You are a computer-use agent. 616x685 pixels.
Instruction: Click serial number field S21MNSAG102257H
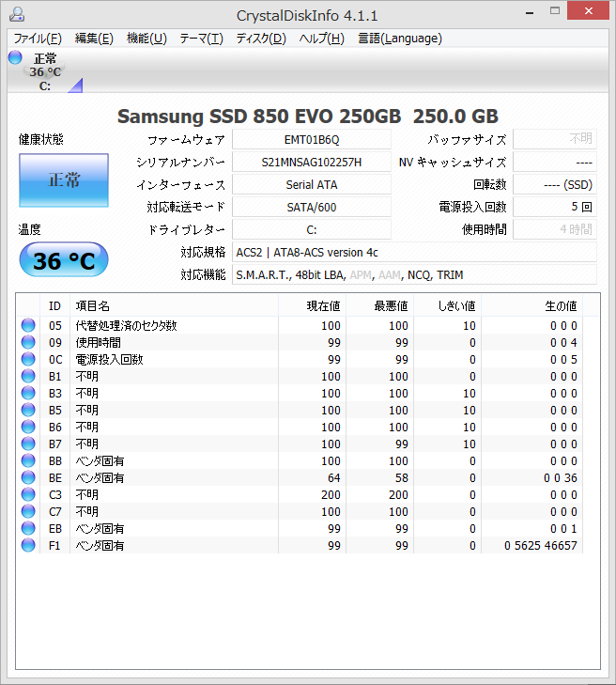[312, 162]
